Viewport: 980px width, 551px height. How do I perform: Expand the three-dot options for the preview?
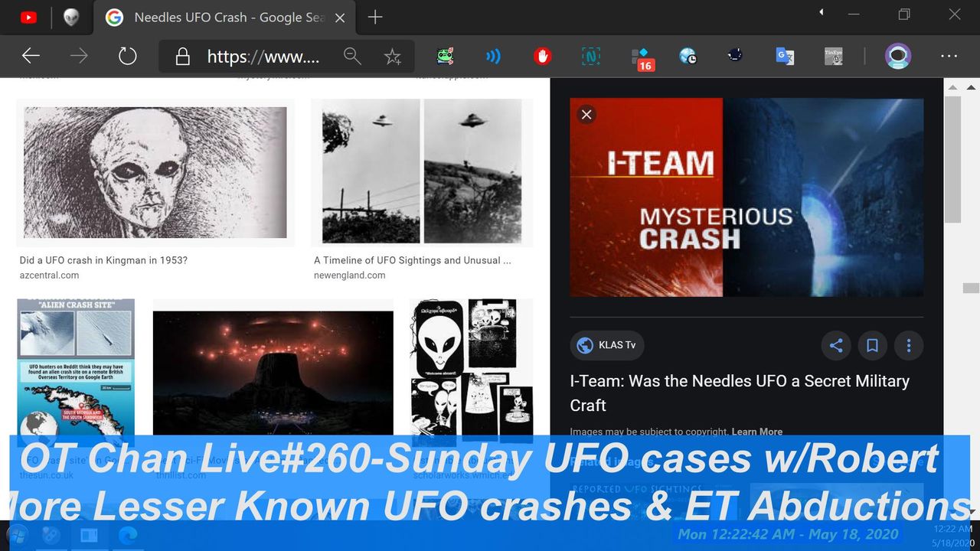(x=909, y=345)
